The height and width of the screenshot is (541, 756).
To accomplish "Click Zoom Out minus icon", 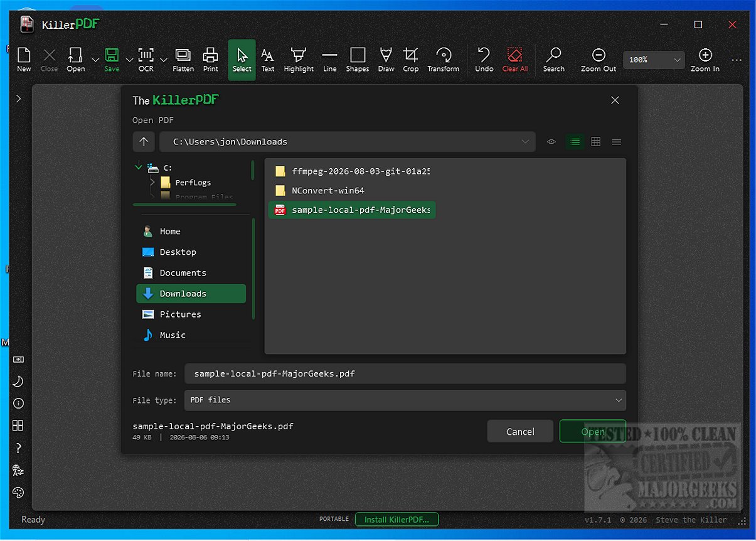I will click(599, 60).
